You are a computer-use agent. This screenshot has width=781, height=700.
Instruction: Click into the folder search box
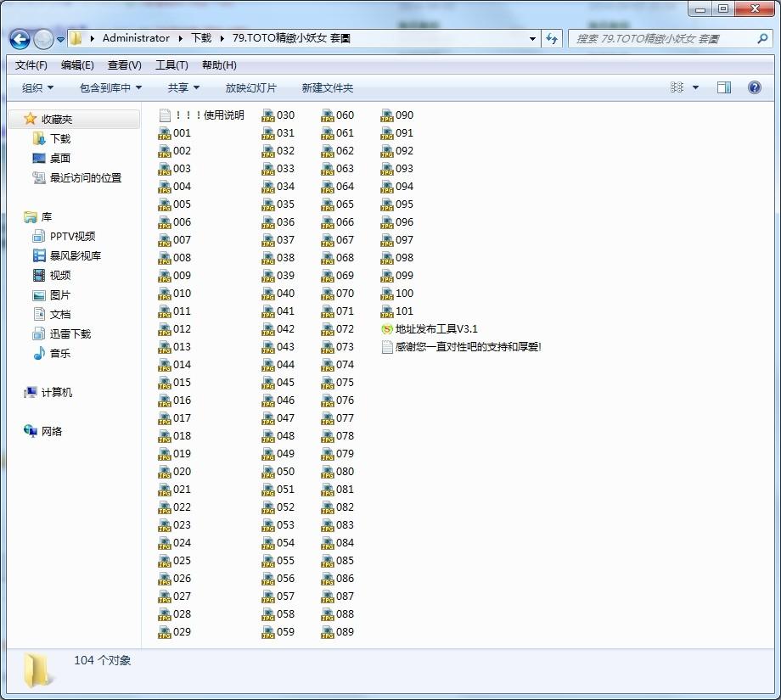[x=662, y=39]
